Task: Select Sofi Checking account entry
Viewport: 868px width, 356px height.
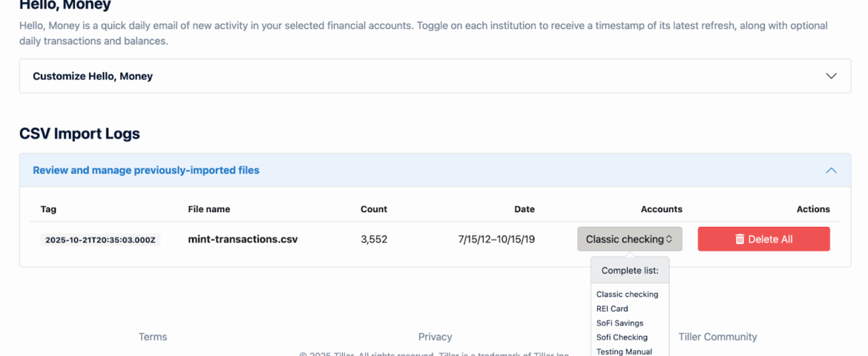Action: (622, 337)
